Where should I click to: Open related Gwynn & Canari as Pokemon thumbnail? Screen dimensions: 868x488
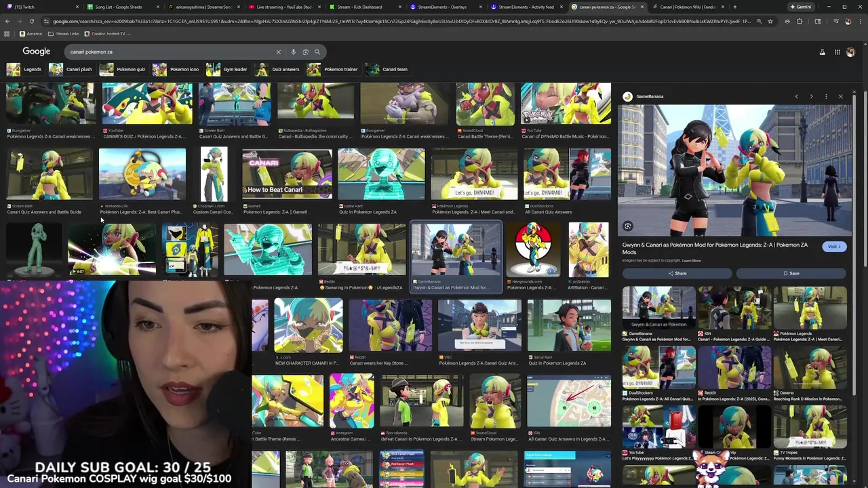point(659,308)
